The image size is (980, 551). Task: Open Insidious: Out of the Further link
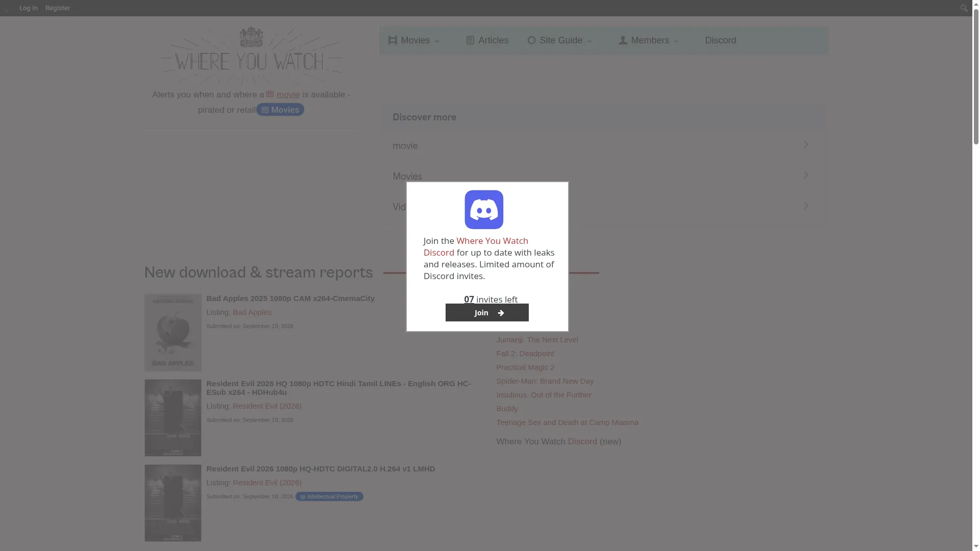pos(544,395)
